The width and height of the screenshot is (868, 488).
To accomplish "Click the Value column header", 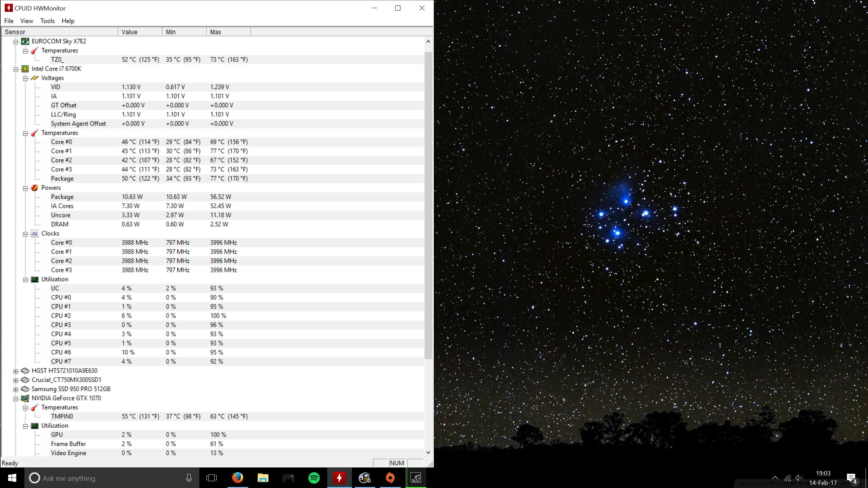I will pyautogui.click(x=140, y=32).
